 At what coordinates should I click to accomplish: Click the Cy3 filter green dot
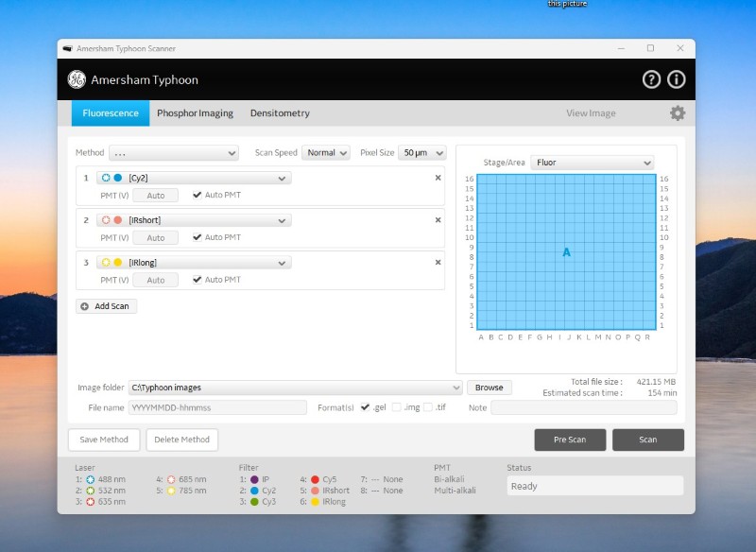pos(254,502)
